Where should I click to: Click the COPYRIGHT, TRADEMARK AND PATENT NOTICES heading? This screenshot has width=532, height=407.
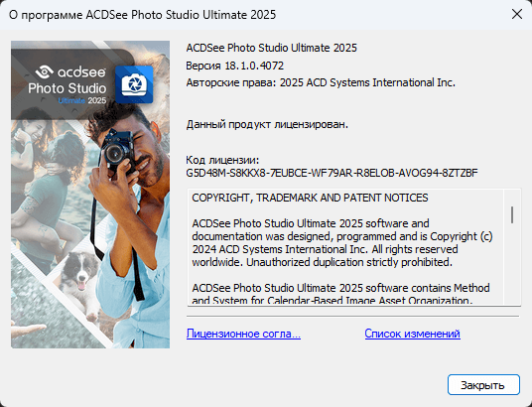pyautogui.click(x=310, y=198)
